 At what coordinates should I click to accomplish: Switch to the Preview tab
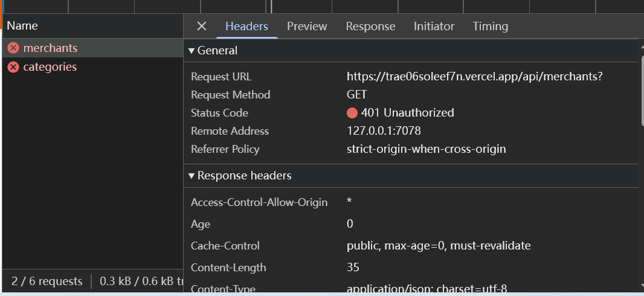coord(307,26)
